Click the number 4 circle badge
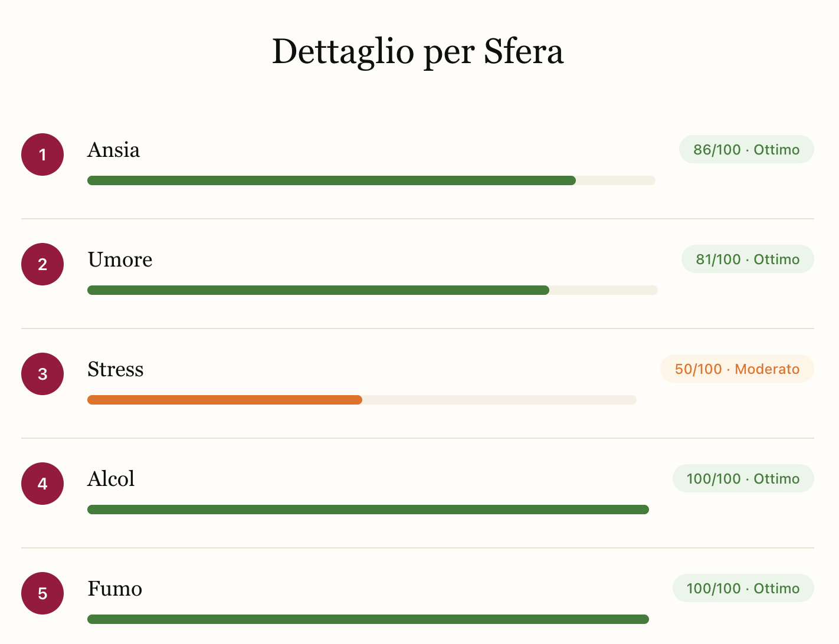This screenshot has height=644, width=839. click(42, 484)
